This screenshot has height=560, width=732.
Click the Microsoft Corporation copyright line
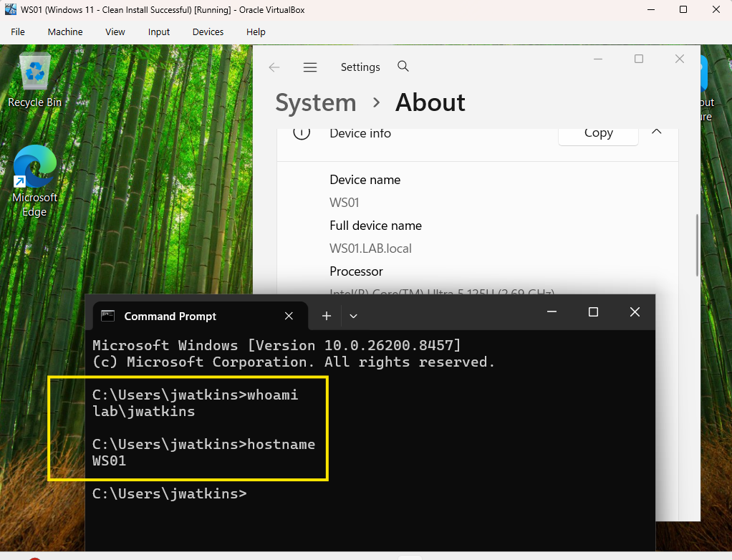click(294, 362)
